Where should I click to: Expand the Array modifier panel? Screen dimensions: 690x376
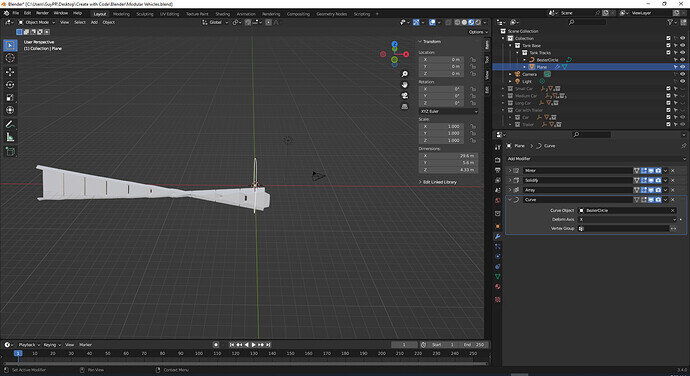(510, 190)
